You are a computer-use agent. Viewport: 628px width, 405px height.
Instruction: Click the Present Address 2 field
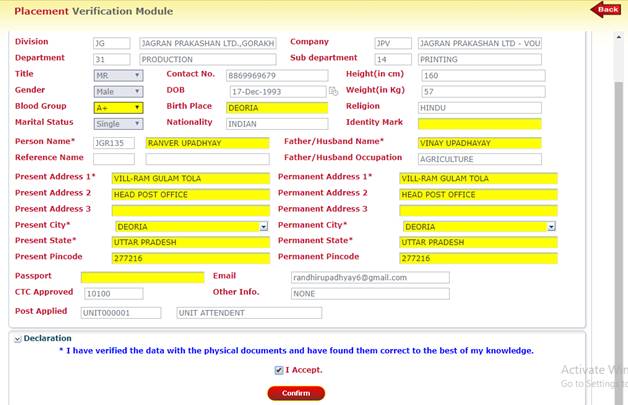coord(191,195)
